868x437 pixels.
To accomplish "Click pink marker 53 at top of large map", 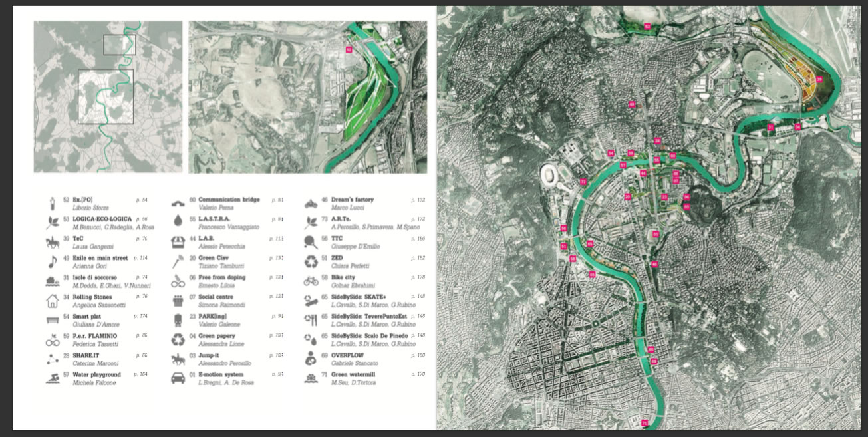I will click(x=647, y=27).
